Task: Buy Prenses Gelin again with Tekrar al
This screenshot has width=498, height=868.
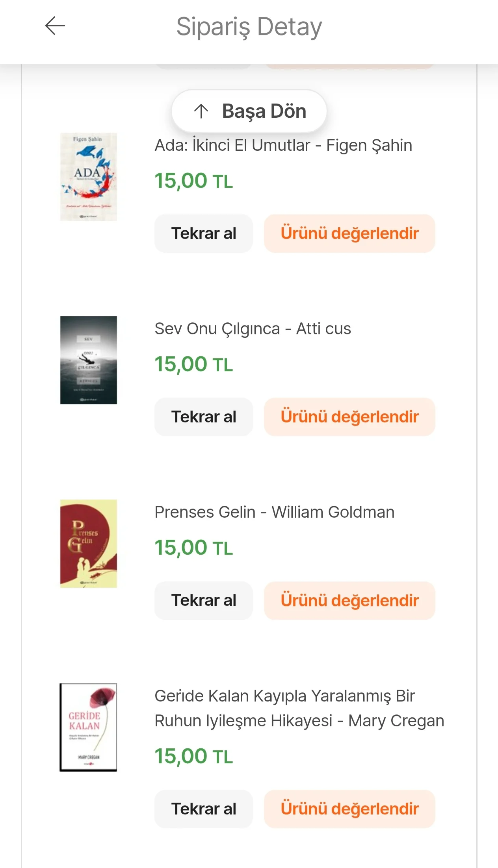Action: click(204, 601)
